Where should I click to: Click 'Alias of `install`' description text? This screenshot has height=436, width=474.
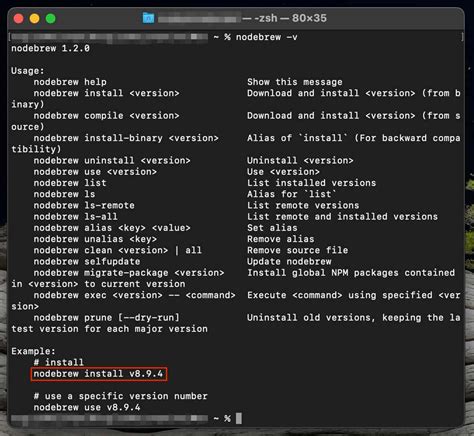297,138
